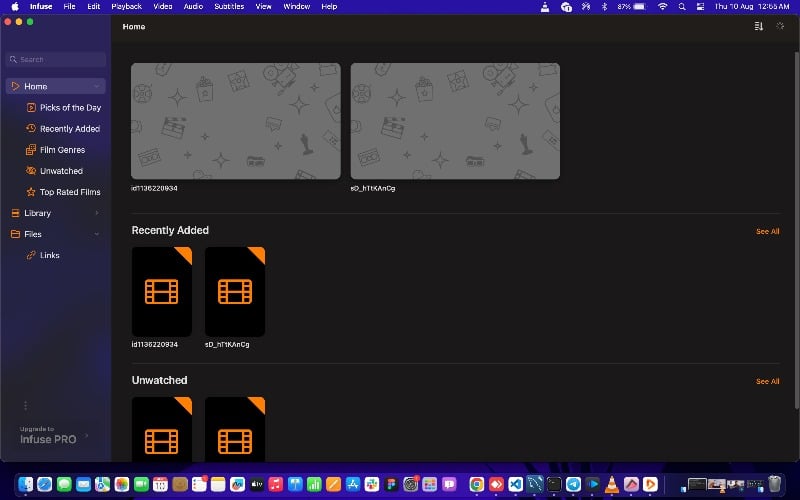
Task: Open Visual Studio Code from the Dock
Action: [515, 484]
